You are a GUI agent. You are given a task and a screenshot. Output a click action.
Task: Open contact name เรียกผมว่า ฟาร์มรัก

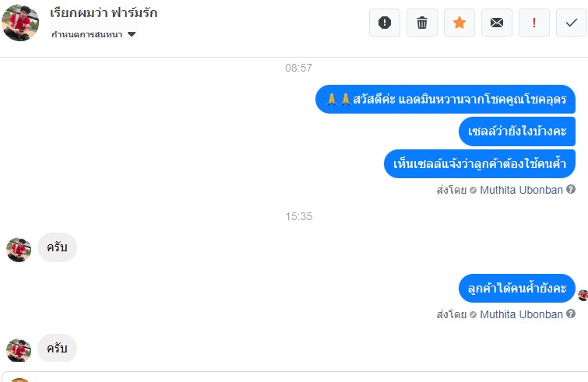[x=104, y=12]
